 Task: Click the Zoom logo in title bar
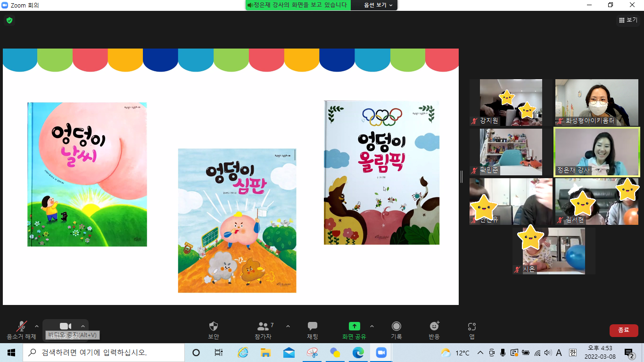pos(5,5)
